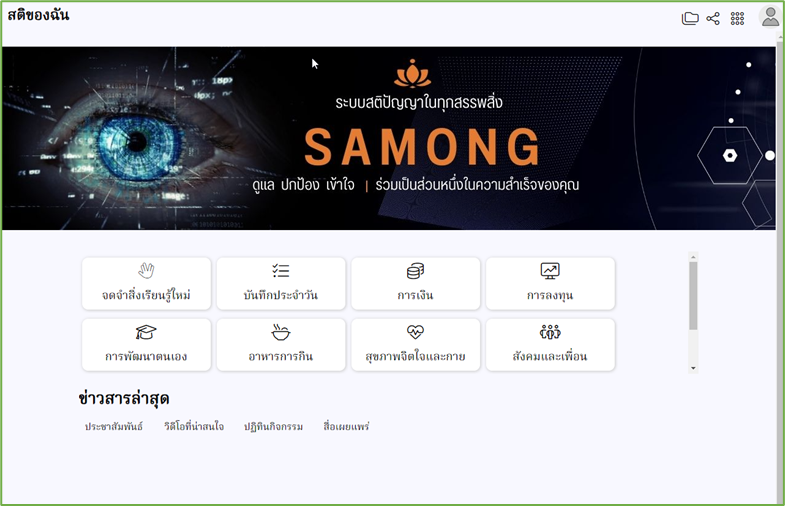Open the user profile avatar

point(770,17)
